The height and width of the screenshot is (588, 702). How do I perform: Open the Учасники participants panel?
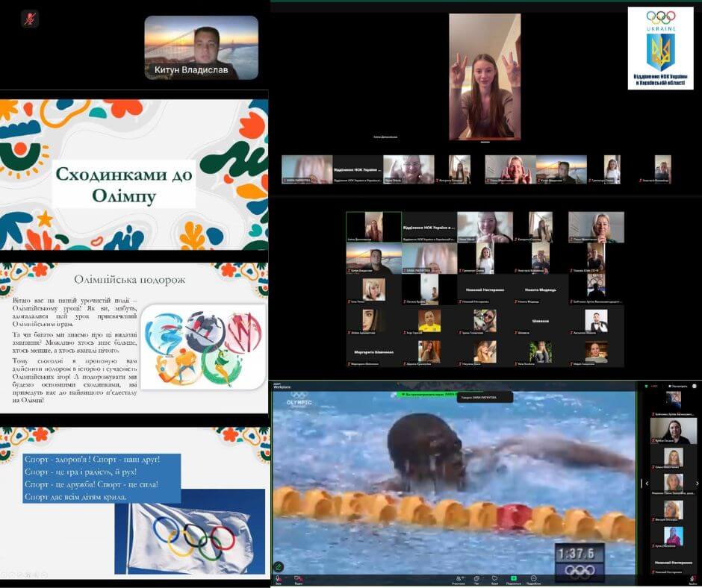point(459,581)
